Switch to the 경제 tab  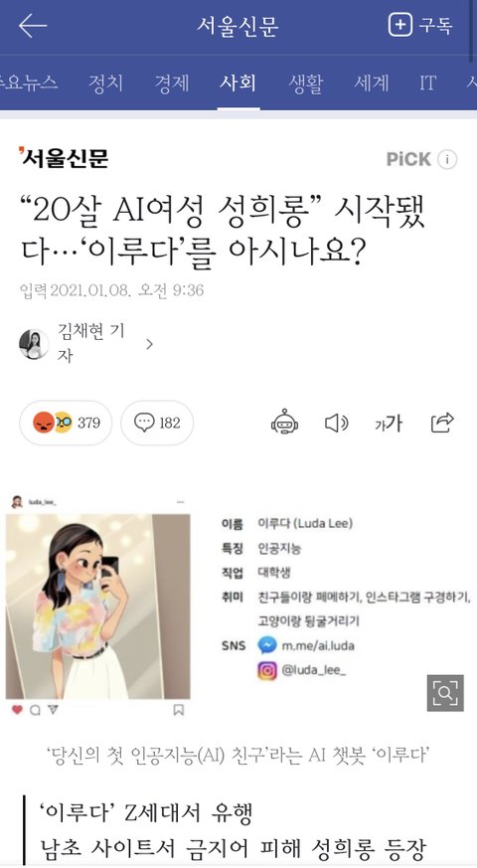tap(172, 84)
